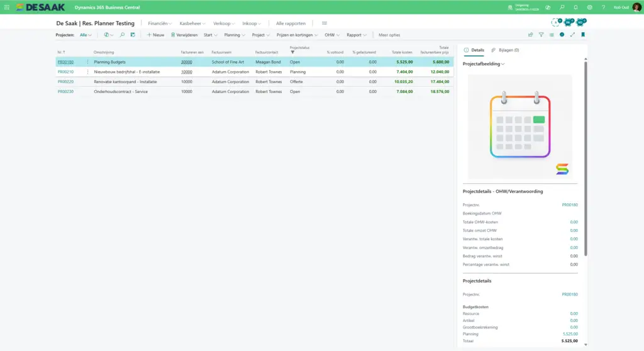Open row menu dots for PR00210

point(87,72)
